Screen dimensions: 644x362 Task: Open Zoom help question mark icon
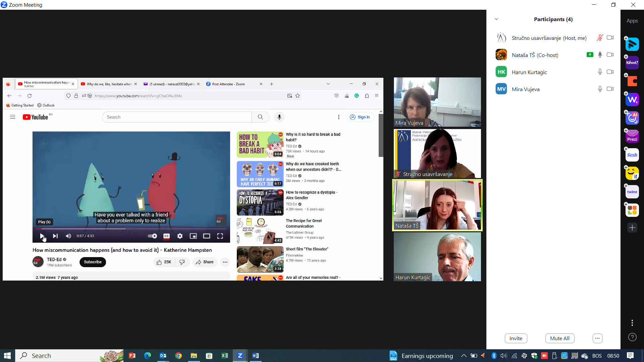632,337
